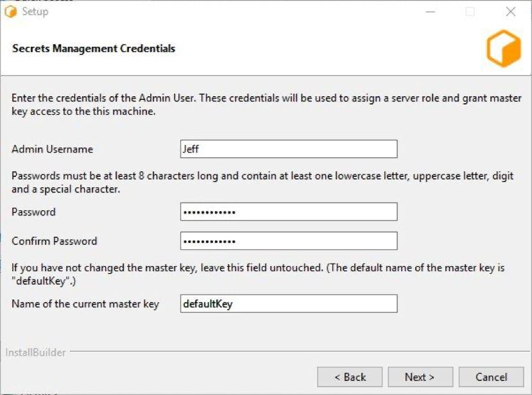Click the Confirm Password label
Image resolution: width=532 pixels, height=395 pixels.
55,241
